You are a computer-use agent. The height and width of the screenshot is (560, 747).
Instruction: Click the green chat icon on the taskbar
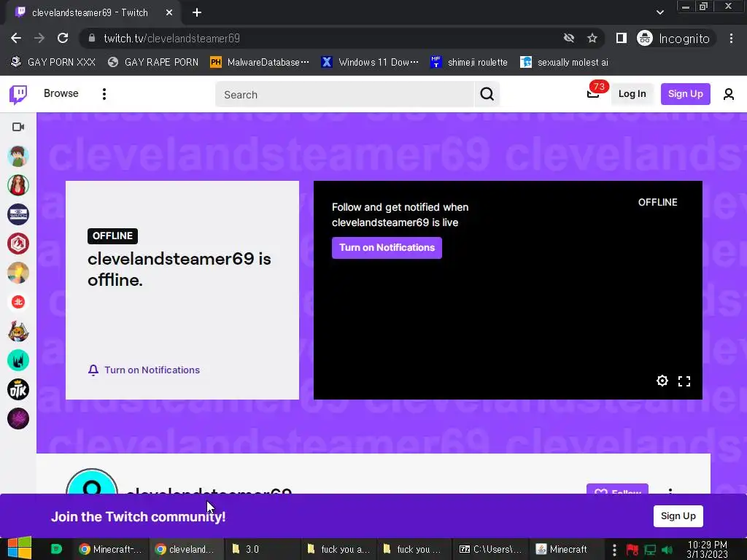56,549
